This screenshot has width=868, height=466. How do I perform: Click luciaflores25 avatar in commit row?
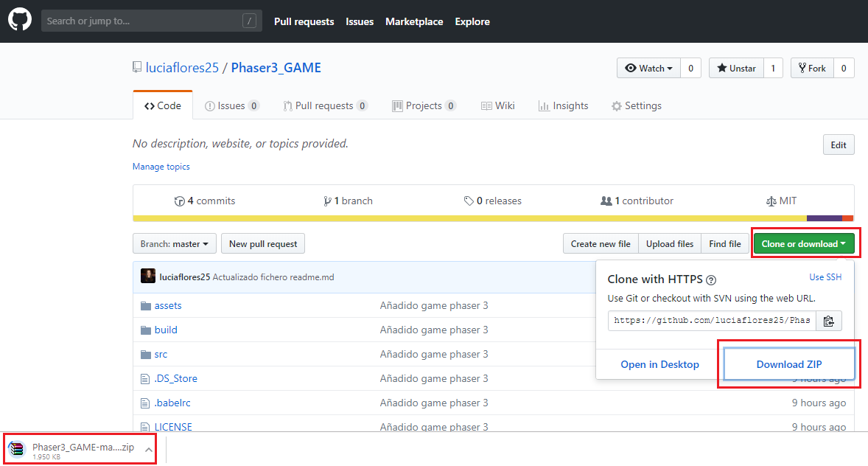pos(148,276)
